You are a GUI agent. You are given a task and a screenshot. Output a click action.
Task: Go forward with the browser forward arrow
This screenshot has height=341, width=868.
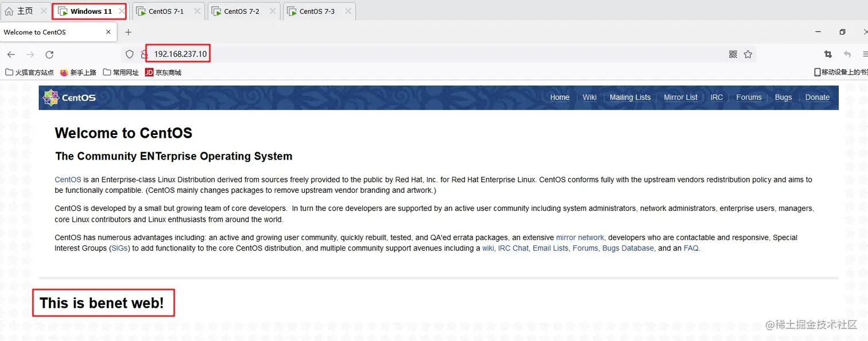[x=30, y=55]
